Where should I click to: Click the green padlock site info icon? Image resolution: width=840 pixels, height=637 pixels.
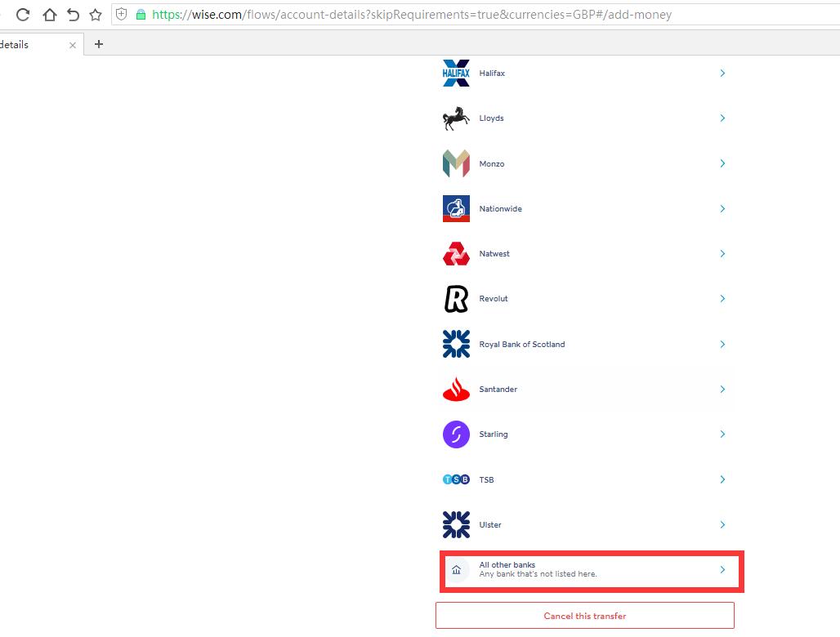tap(141, 15)
